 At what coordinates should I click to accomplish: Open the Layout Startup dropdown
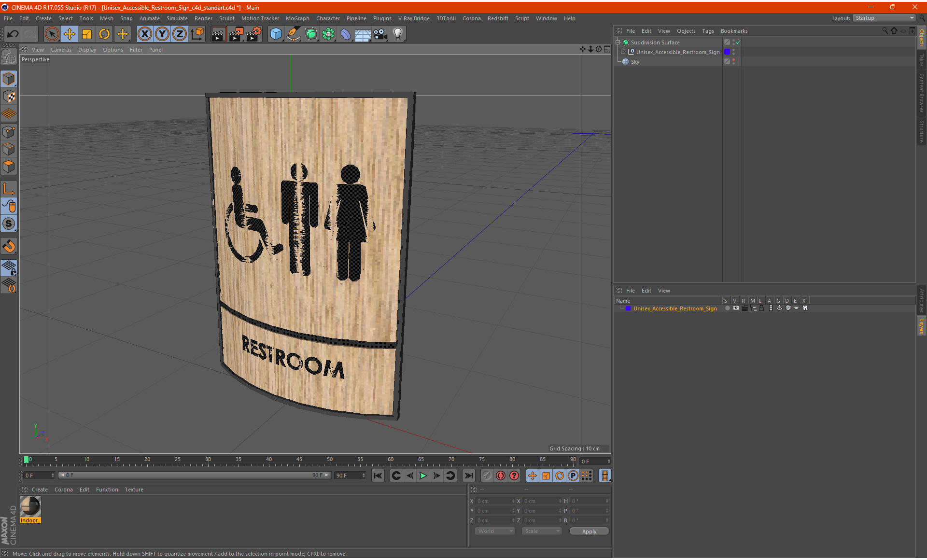click(885, 18)
